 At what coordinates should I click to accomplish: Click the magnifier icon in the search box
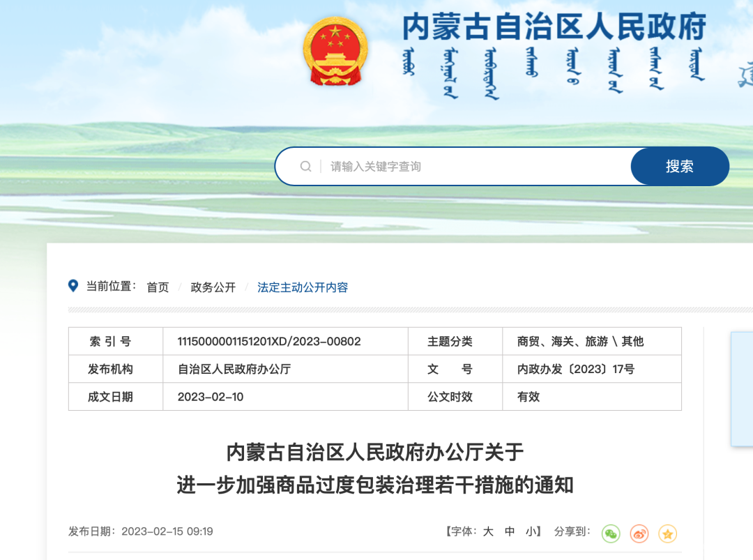(305, 166)
